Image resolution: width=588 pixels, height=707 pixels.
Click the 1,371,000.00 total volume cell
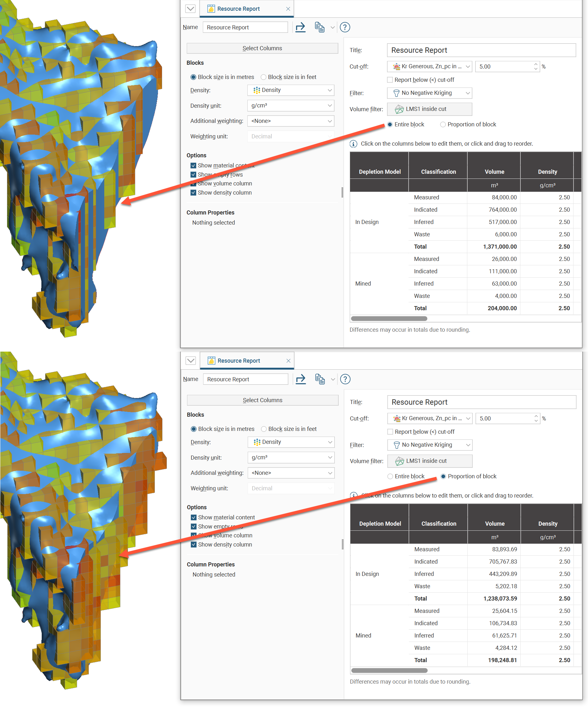(x=494, y=247)
